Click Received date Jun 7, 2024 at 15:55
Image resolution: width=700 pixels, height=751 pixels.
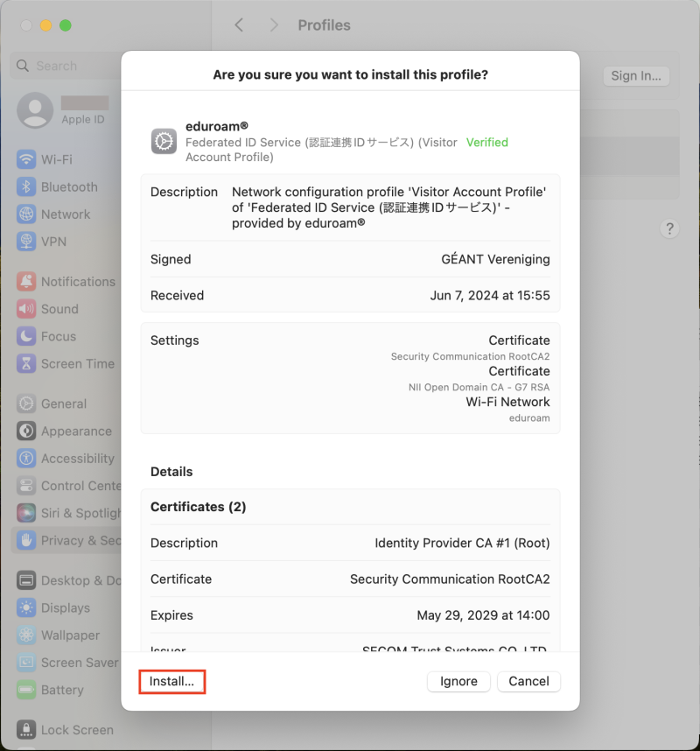pos(490,296)
